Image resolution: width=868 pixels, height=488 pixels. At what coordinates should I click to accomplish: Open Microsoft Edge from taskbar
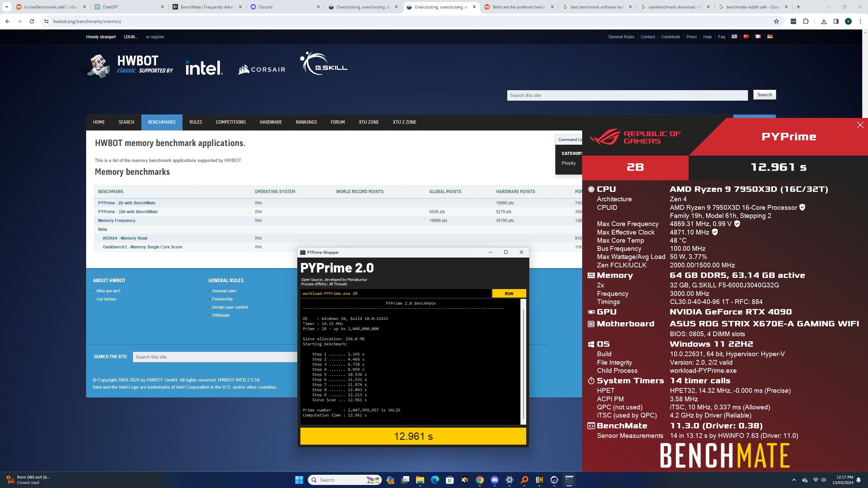click(x=435, y=480)
